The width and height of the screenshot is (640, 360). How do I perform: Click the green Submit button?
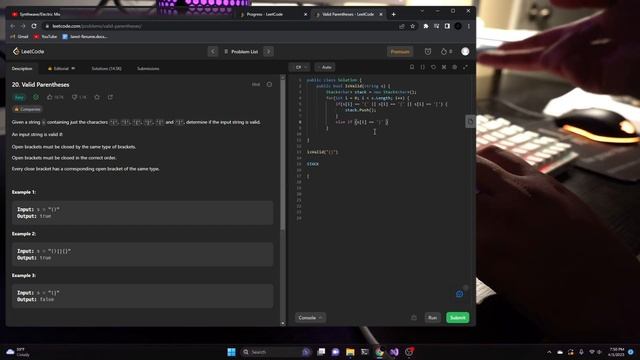click(x=458, y=318)
